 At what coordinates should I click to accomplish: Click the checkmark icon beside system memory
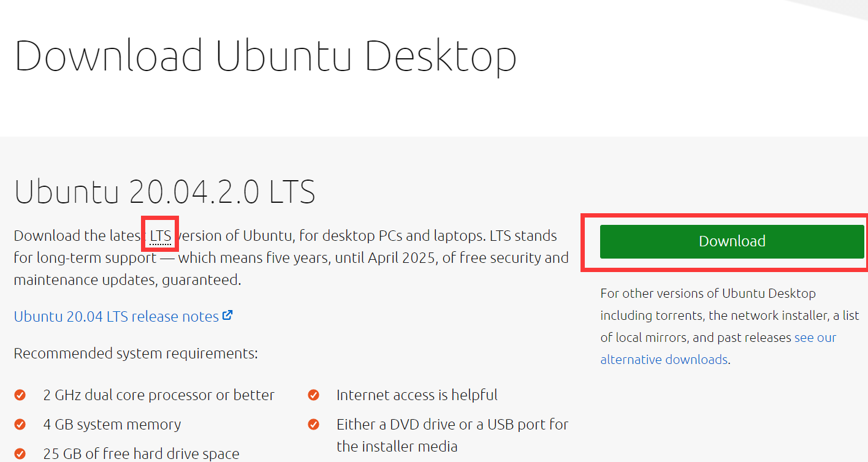coord(20,424)
